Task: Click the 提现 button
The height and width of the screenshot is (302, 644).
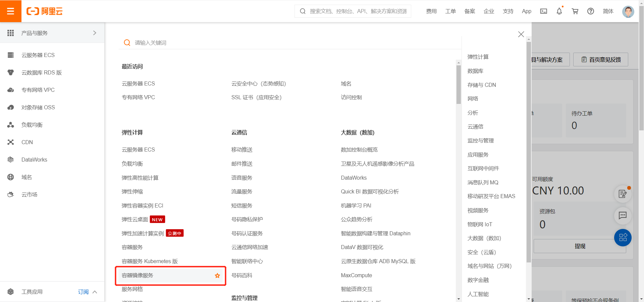Action: tap(580, 246)
